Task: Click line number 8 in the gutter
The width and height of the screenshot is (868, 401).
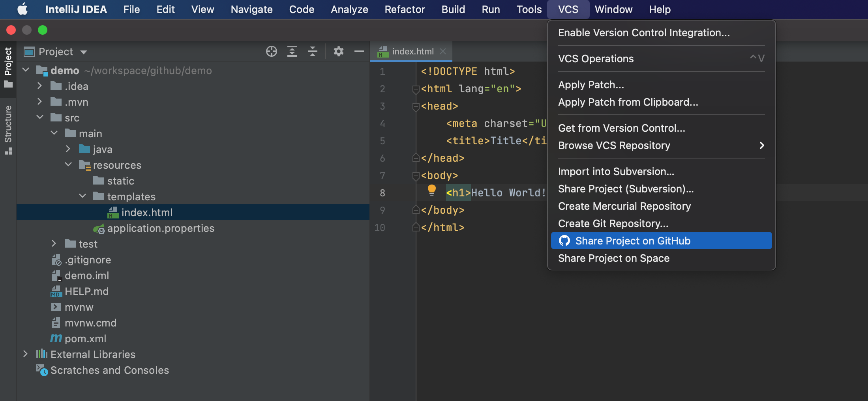Action: [x=382, y=193]
